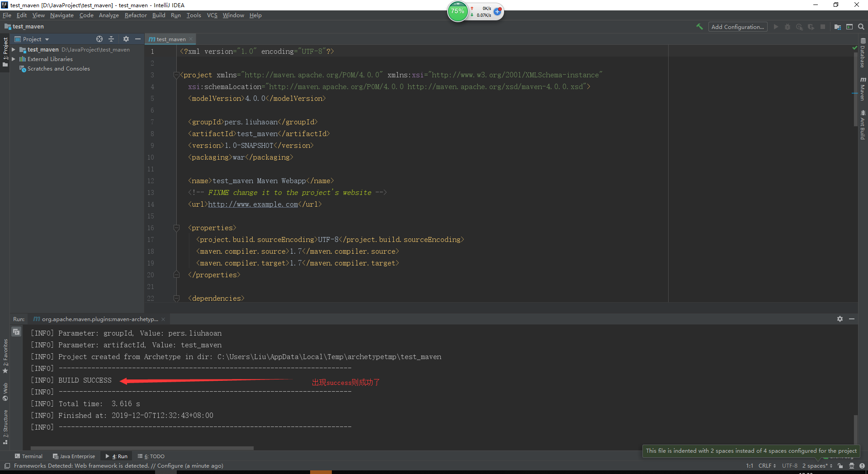Open the CRLF line separator dropdown
The width and height of the screenshot is (868, 474).
pos(767,466)
